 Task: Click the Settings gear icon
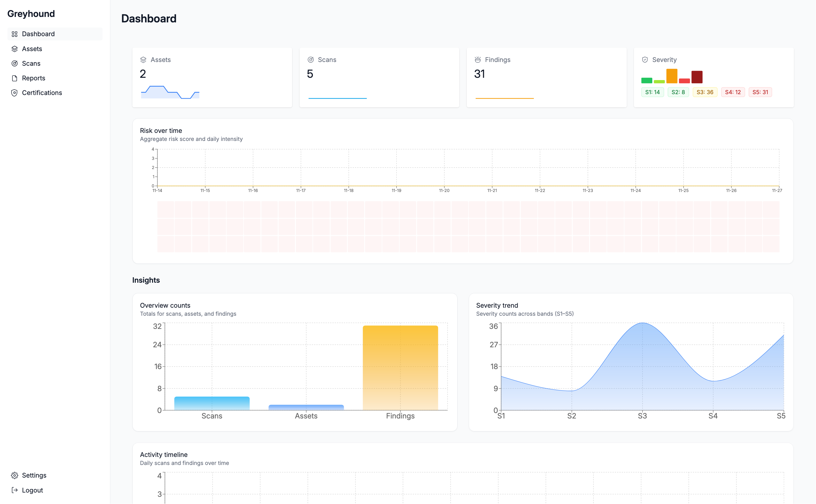14,475
